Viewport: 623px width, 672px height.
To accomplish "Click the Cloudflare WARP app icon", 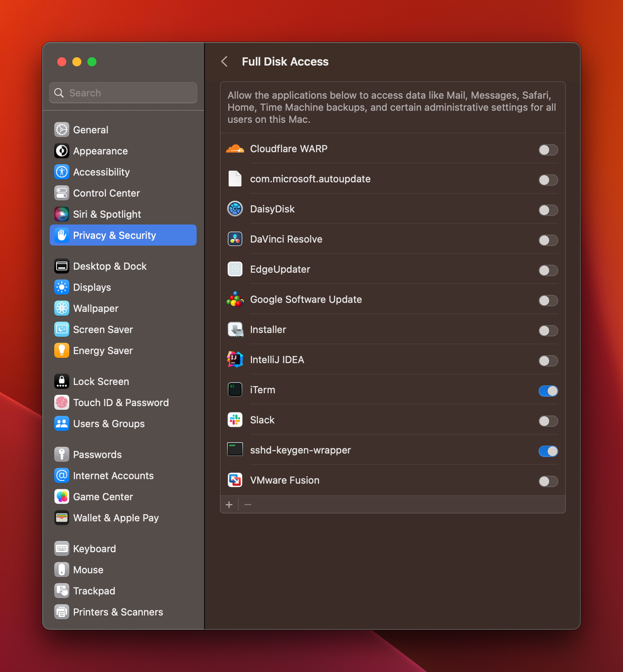I will (235, 148).
